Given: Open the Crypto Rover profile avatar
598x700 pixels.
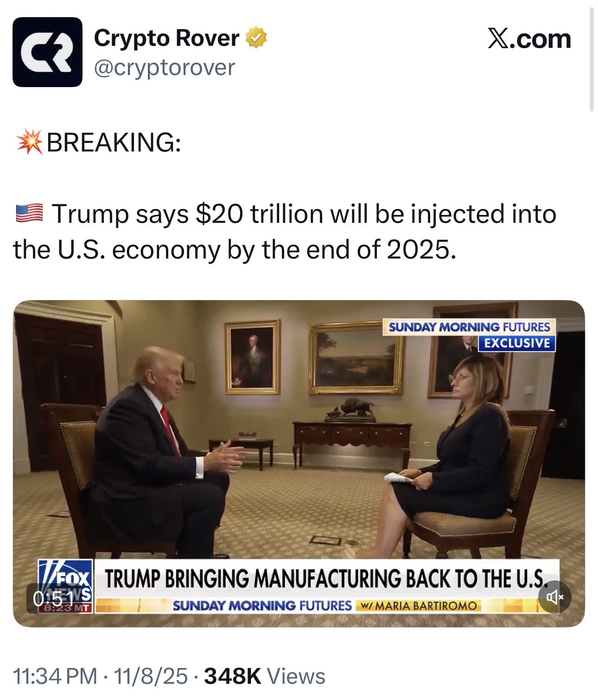Looking at the screenshot, I should (x=47, y=52).
